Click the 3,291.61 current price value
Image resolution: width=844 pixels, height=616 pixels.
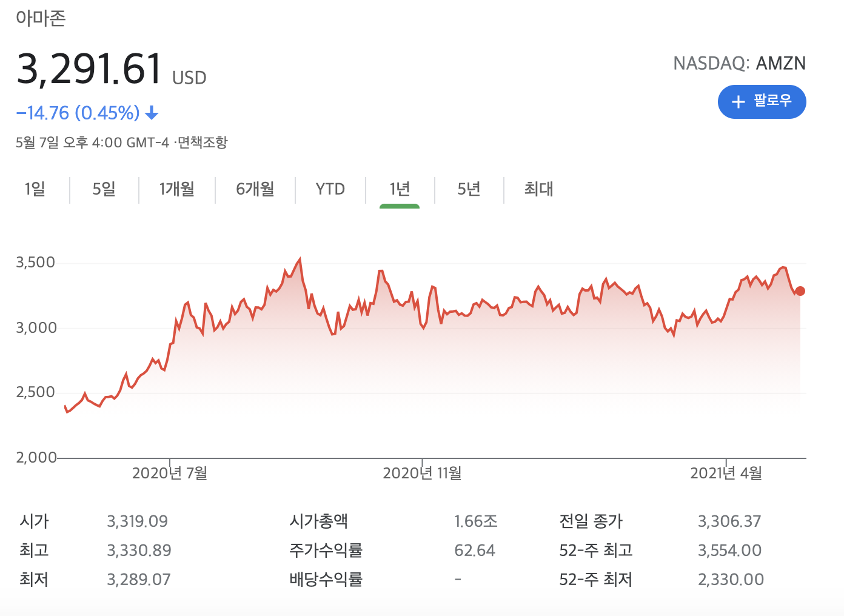pyautogui.click(x=90, y=68)
